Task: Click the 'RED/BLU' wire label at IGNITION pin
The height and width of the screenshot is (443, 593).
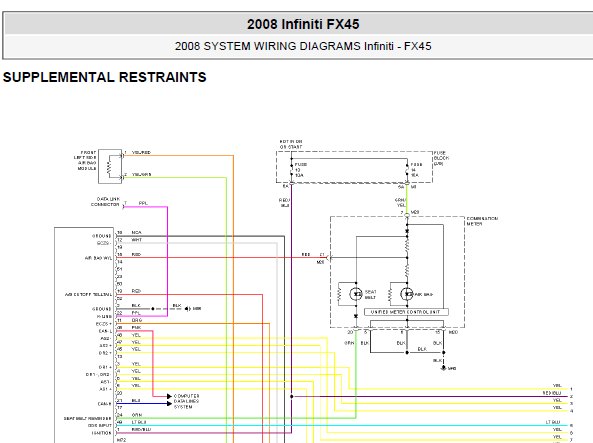Action: tap(141, 429)
